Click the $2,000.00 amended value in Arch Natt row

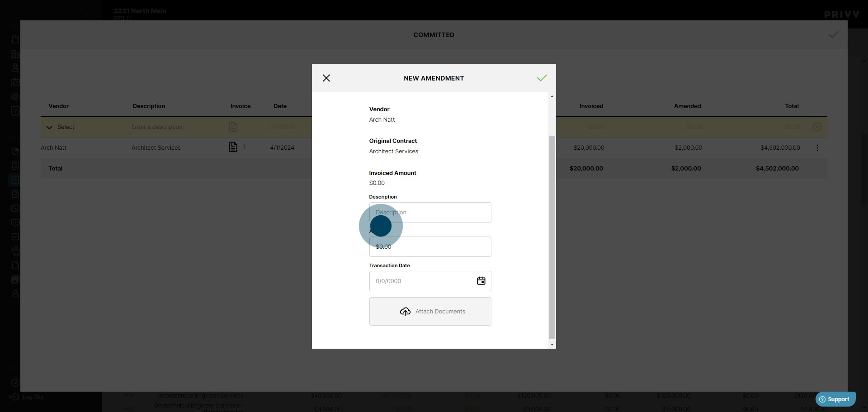point(688,147)
